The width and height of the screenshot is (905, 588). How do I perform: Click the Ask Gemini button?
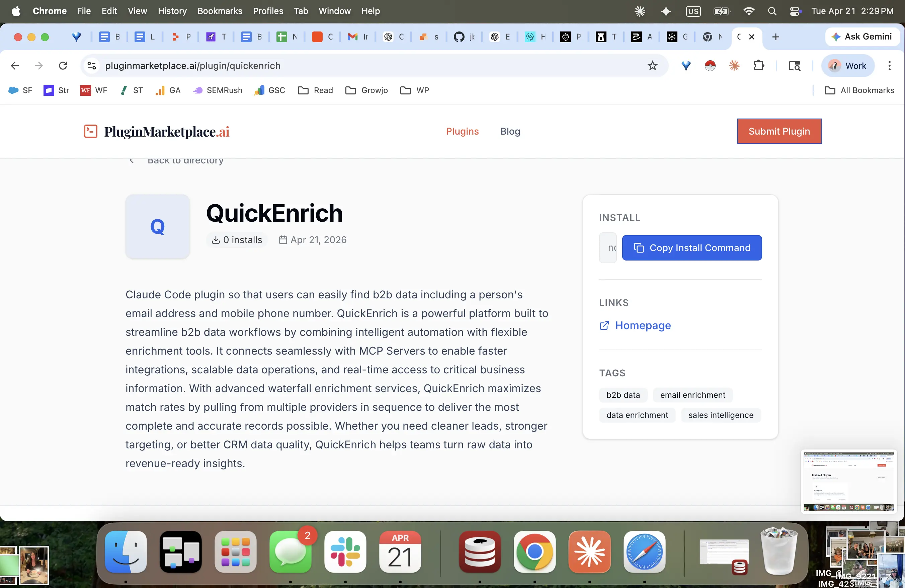pos(862,37)
